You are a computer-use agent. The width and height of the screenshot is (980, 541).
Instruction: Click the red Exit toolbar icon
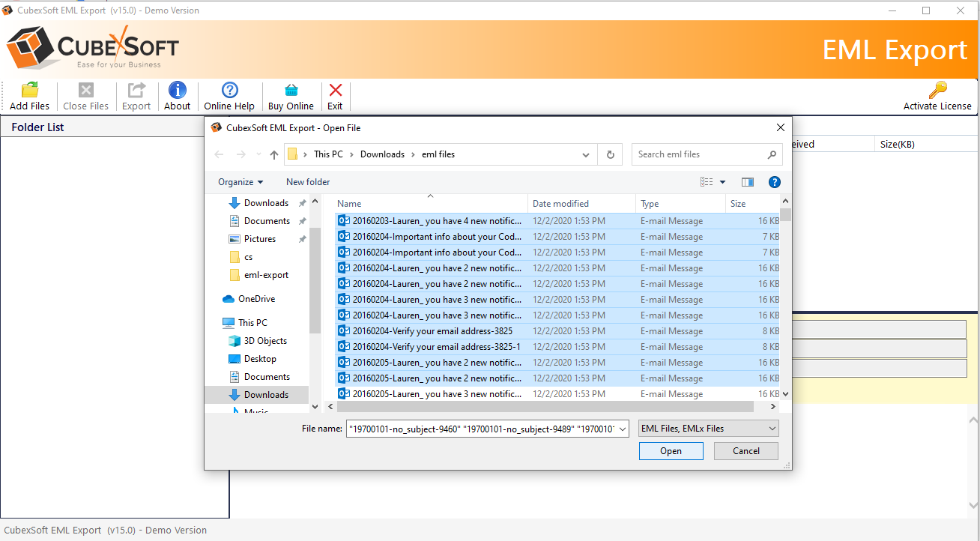335,90
